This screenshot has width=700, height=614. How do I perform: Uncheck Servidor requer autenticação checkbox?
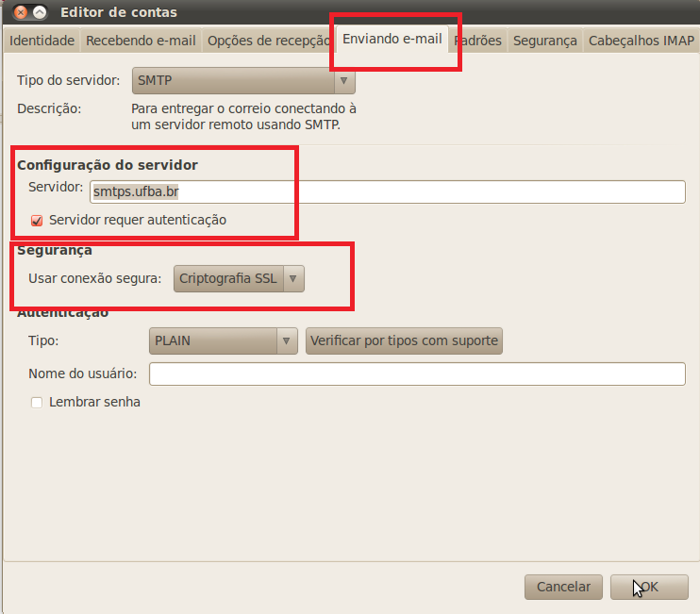tap(38, 220)
